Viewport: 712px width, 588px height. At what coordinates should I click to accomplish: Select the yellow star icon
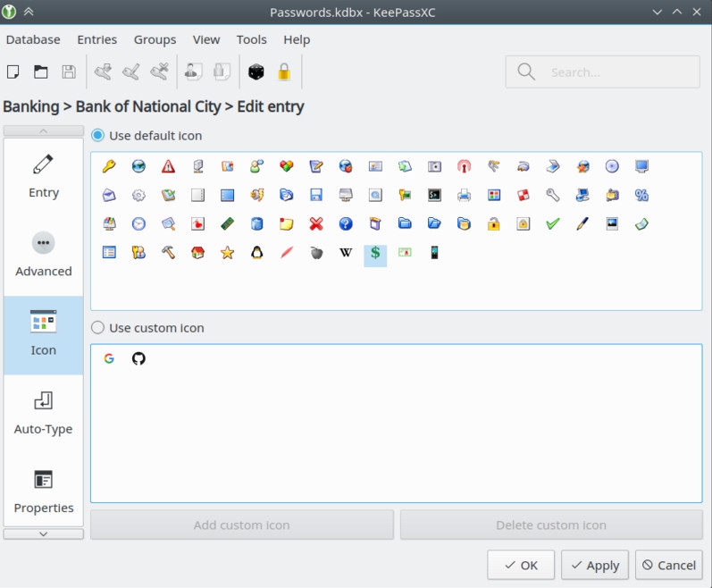coord(227,253)
